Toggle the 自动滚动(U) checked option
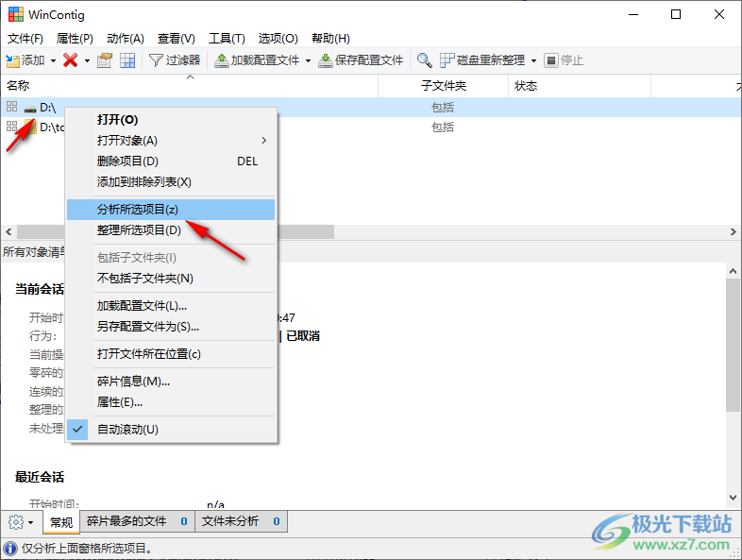 [x=171, y=430]
